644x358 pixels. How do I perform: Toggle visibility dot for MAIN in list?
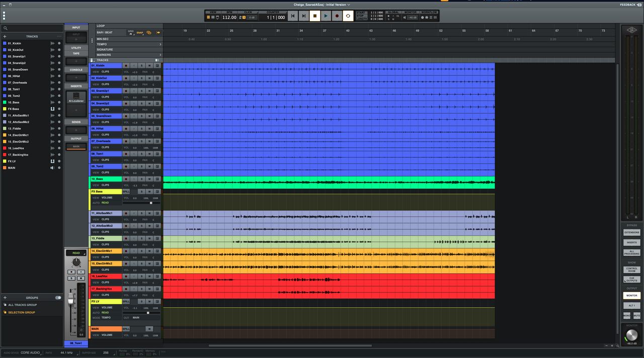pos(59,168)
